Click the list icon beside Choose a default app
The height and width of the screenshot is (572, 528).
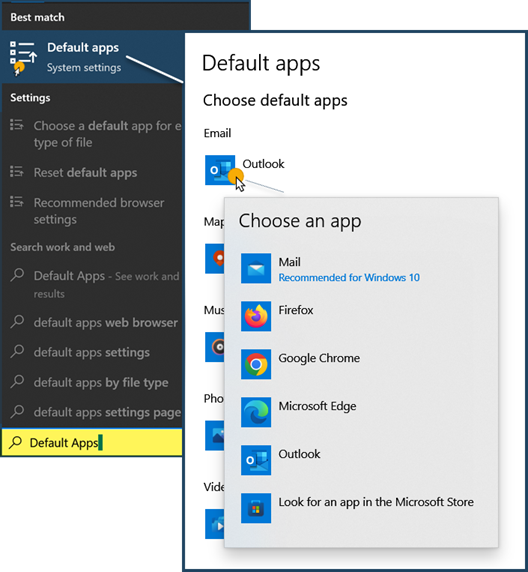tap(17, 125)
